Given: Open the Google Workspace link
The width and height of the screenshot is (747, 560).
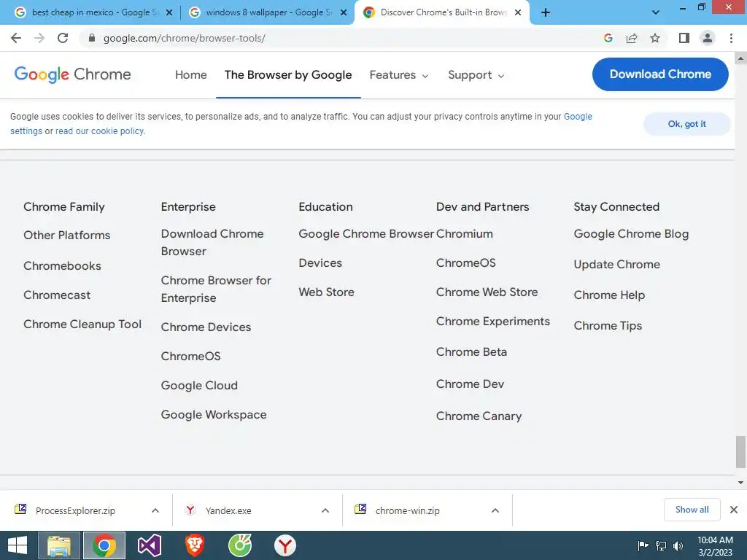Looking at the screenshot, I should [214, 415].
